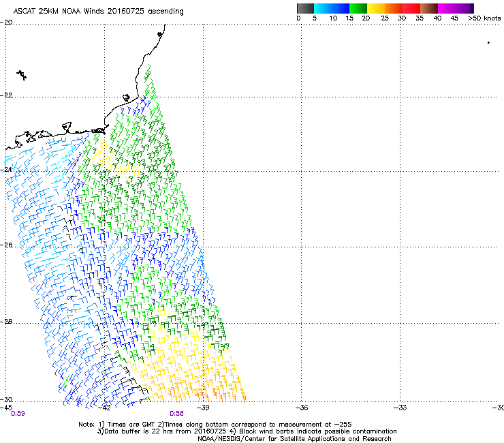Click the orange 25-30 knots legend color

coord(394,8)
